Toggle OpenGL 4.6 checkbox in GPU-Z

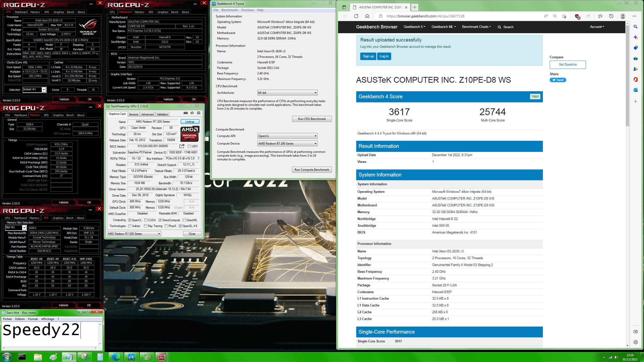point(180,226)
